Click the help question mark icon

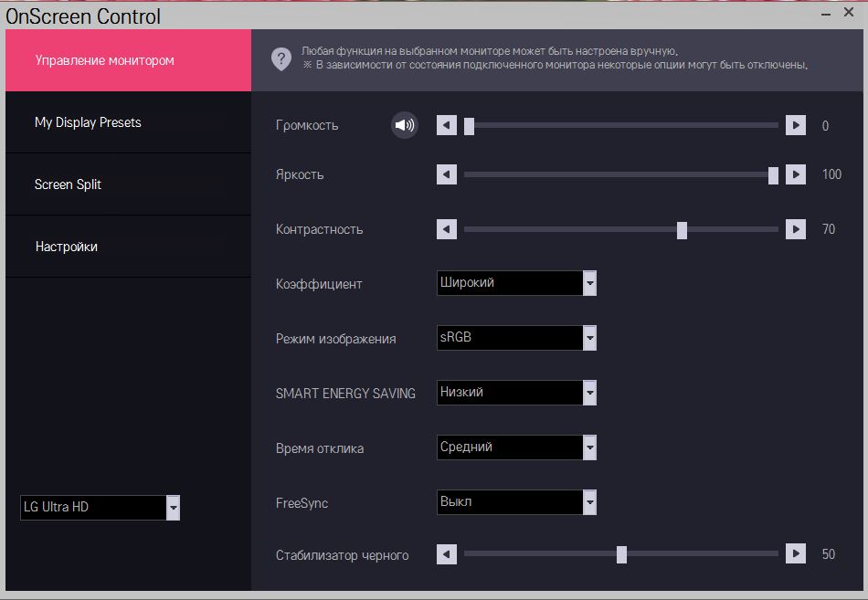pyautogui.click(x=281, y=59)
